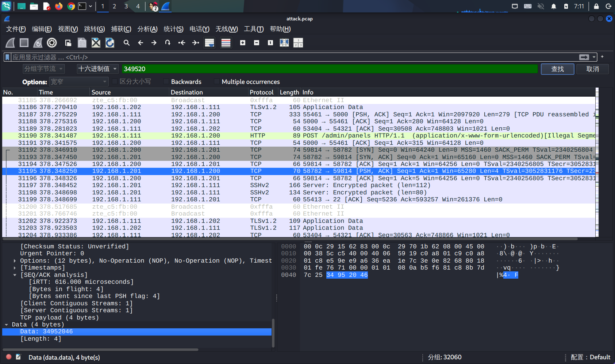Open capture options gear icon

point(52,43)
